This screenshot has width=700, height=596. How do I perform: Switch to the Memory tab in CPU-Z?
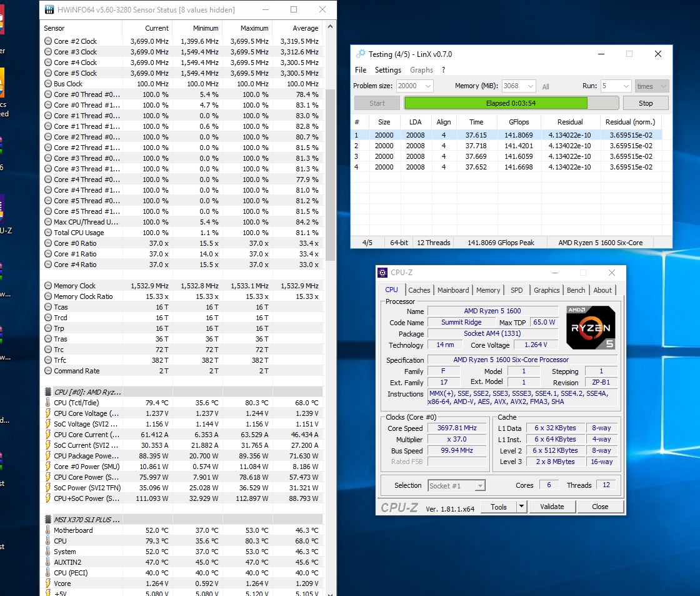coord(488,290)
